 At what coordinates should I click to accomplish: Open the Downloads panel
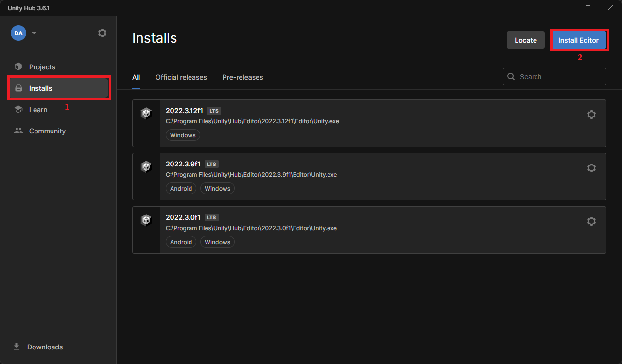pyautogui.click(x=45, y=347)
